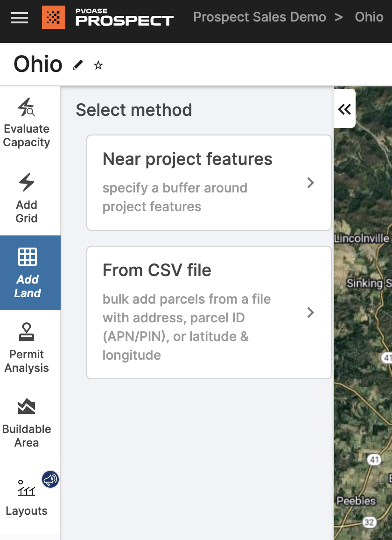Click the megaphone announcement icon
The width and height of the screenshot is (392, 540).
tap(50, 479)
